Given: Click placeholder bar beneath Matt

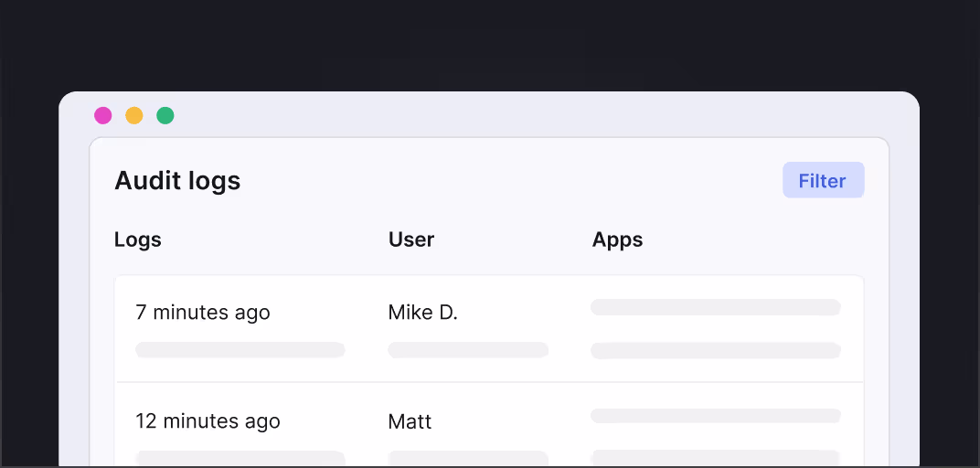Looking at the screenshot, I should 468,458.
